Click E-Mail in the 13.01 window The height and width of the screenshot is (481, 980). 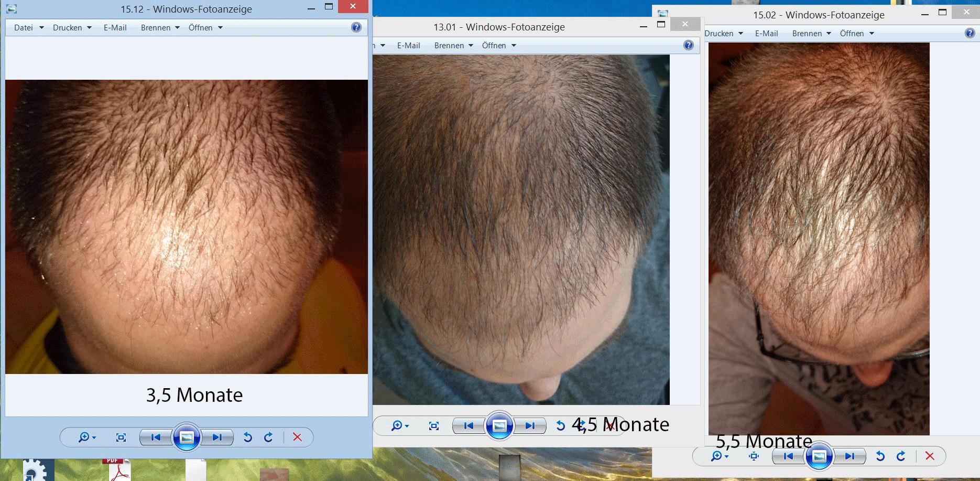(408, 46)
